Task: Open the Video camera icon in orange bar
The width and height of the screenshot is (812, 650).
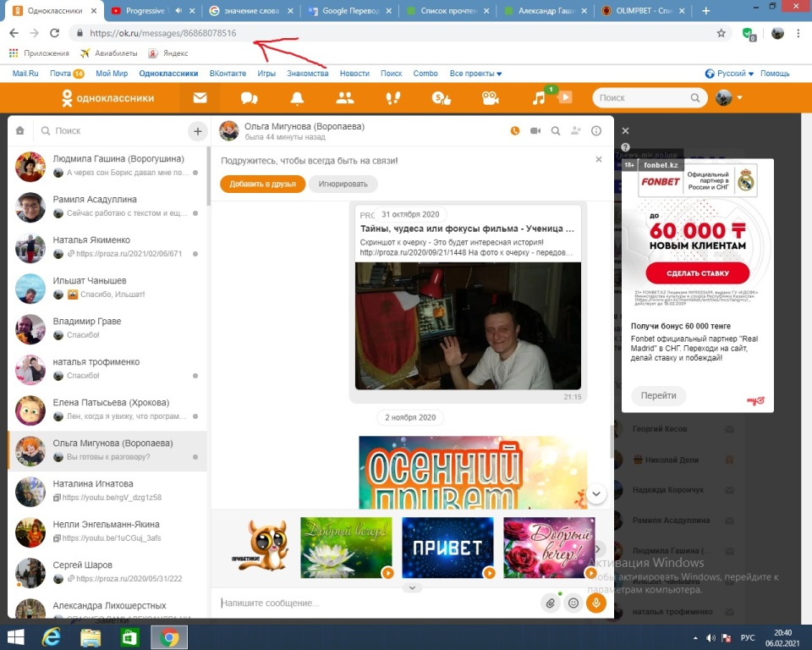Action: (490, 98)
